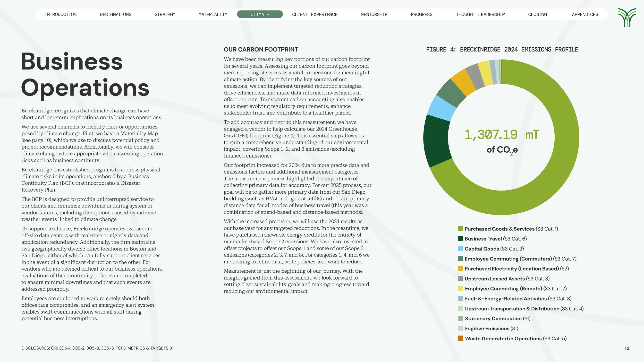The image size is (644, 362).
Task: Click Employee Commuting (Remote) legend swatch
Action: (x=460, y=289)
